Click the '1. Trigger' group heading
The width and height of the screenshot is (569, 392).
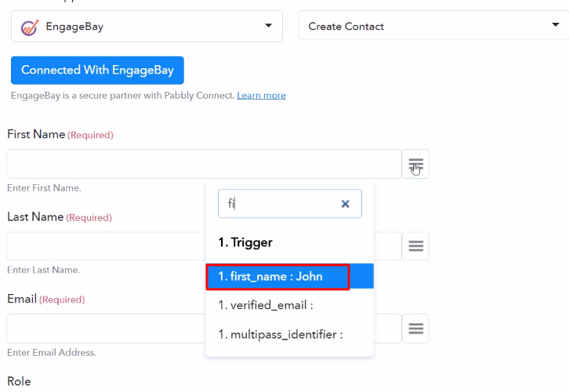pos(245,242)
